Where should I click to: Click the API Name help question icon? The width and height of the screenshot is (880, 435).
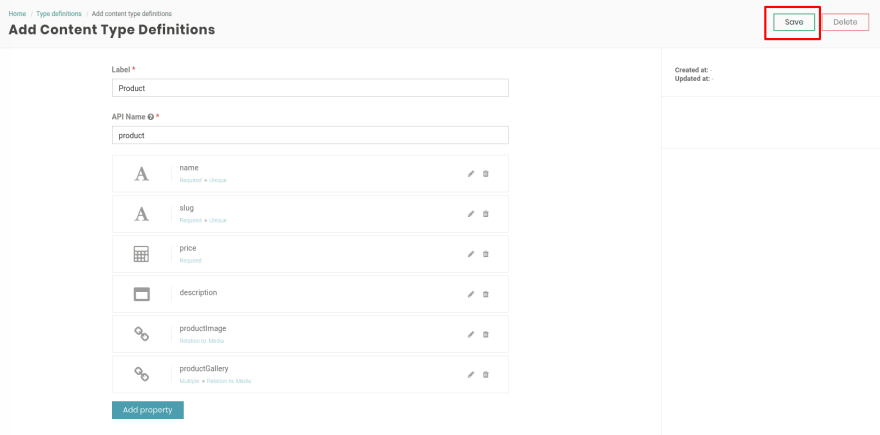150,117
